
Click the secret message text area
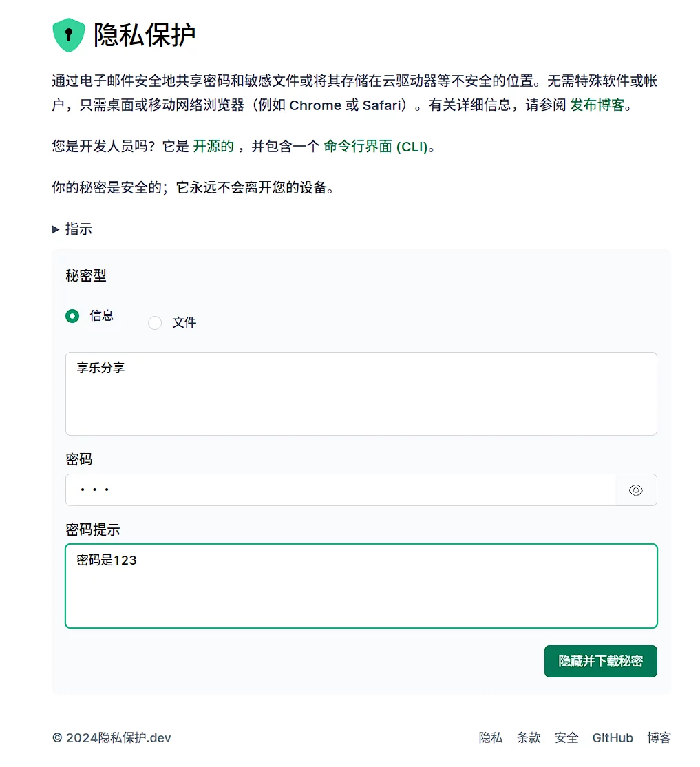point(361,394)
